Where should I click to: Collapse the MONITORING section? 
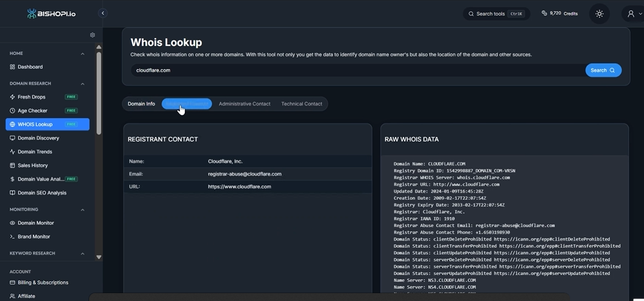pyautogui.click(x=82, y=210)
